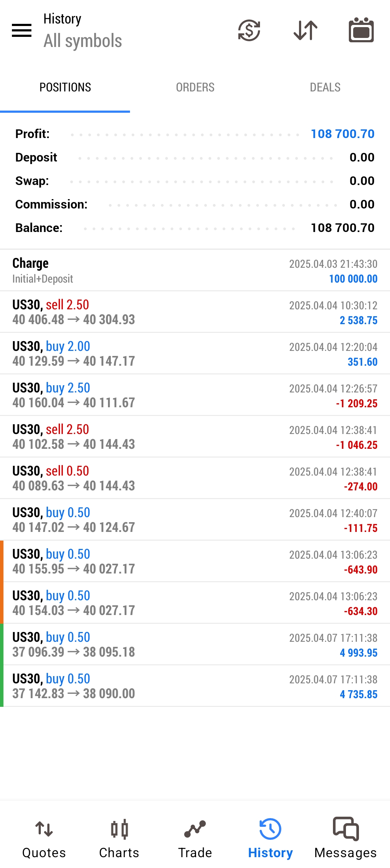The image size is (390, 868).
Task: Tap the trade closed at 38 090.00
Action: click(195, 686)
